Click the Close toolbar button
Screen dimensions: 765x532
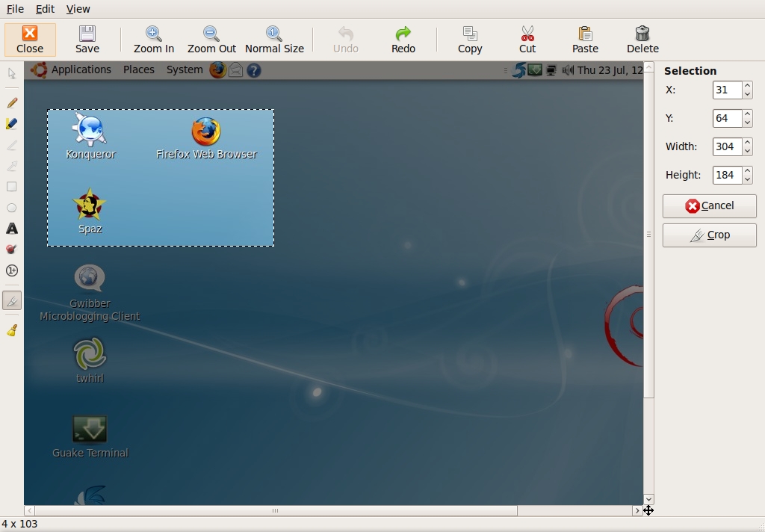30,40
